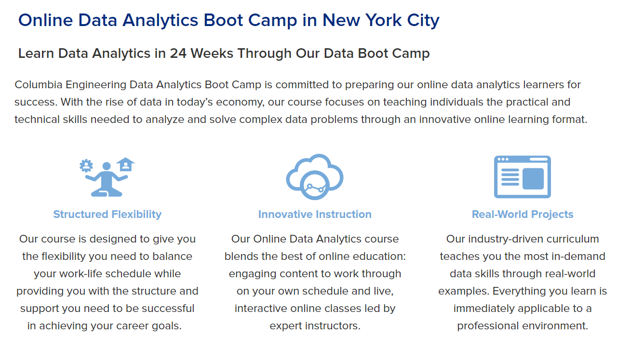644x352 pixels.
Task: Click the Columbia Engineering intro paragraph
Action: 301,102
